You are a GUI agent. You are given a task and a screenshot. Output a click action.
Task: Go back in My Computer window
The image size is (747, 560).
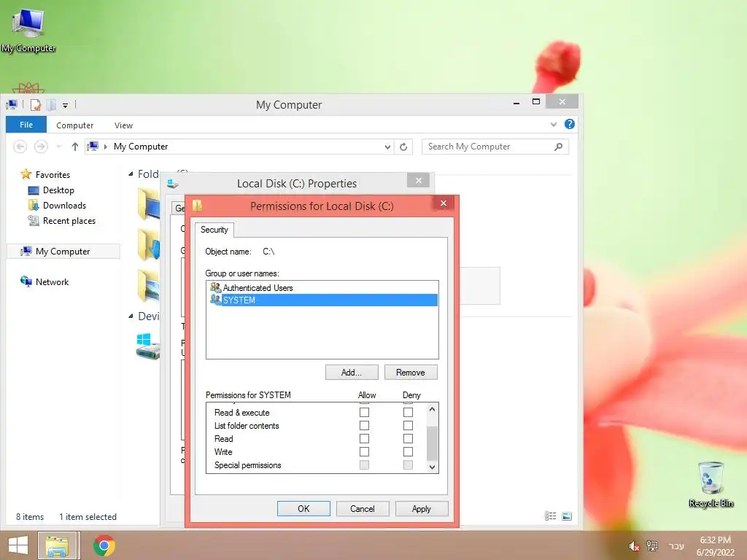coord(20,147)
